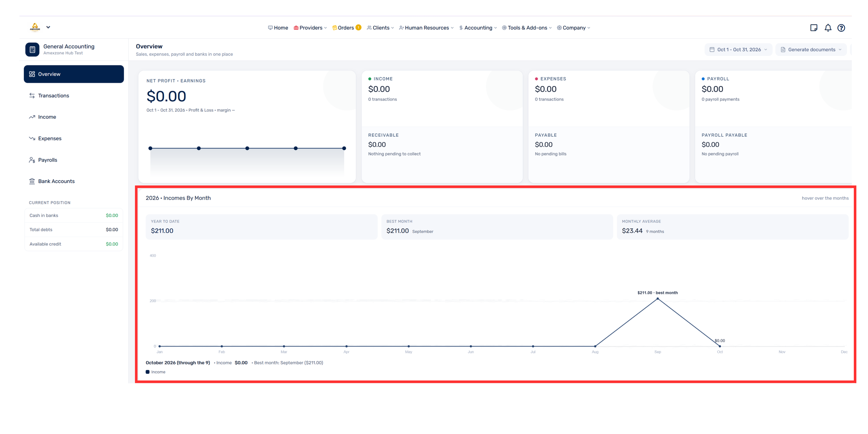868x434 pixels.
Task: Click the Orders notification badge
Action: (359, 27)
